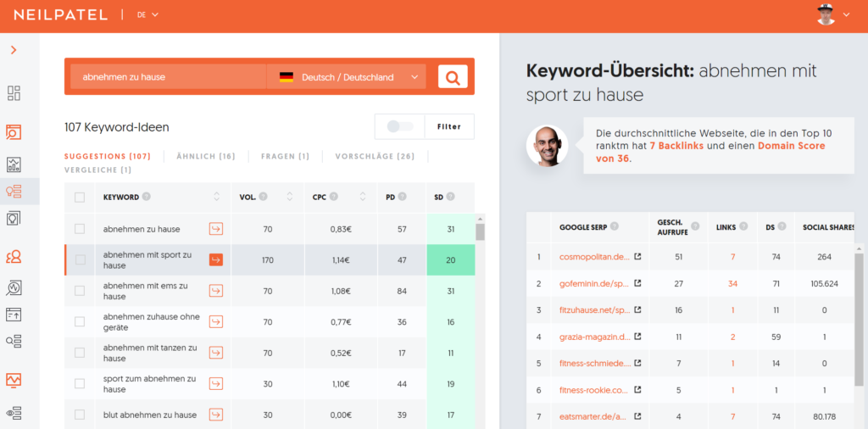
Task: Click the Filter button
Action: [x=449, y=127]
